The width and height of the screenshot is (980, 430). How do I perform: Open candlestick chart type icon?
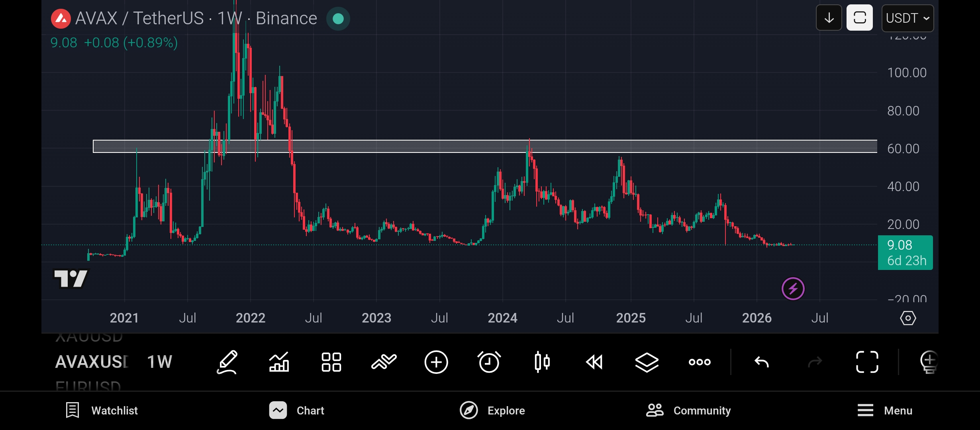click(542, 362)
